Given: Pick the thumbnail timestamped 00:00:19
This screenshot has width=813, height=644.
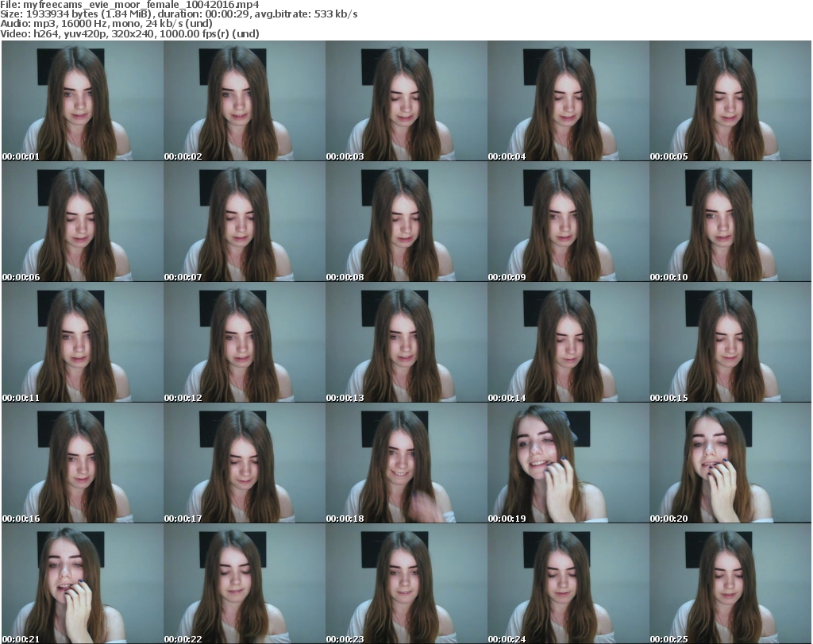Looking at the screenshot, I should click(x=568, y=463).
